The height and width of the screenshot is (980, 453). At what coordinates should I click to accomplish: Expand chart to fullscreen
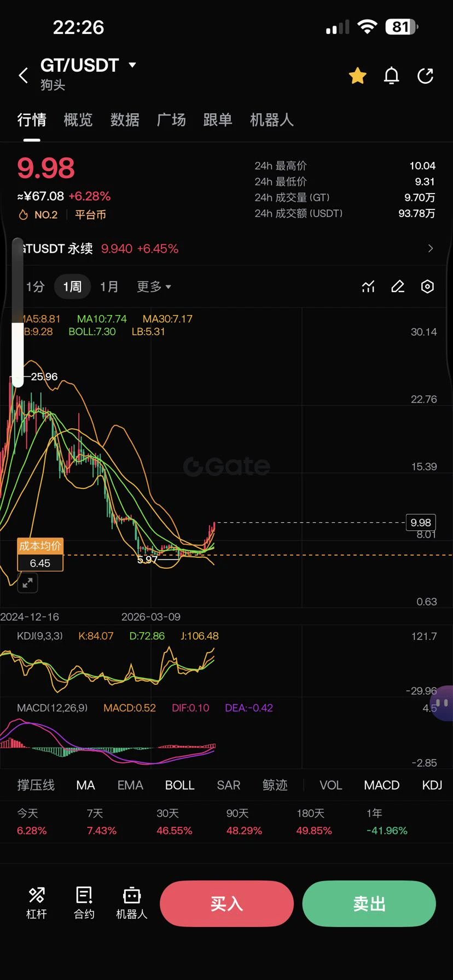27,583
